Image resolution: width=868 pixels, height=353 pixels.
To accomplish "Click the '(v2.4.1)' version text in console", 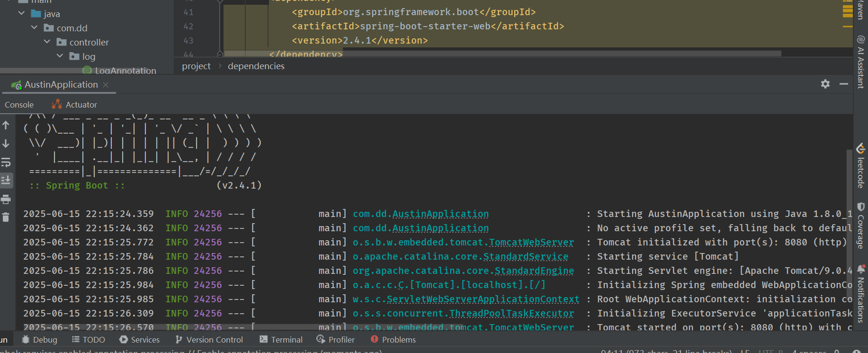I will click(239, 186).
